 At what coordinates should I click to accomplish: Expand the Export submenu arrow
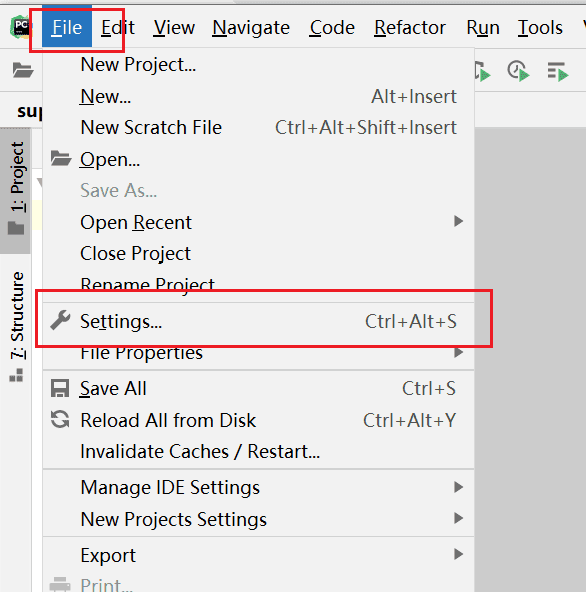coord(458,554)
